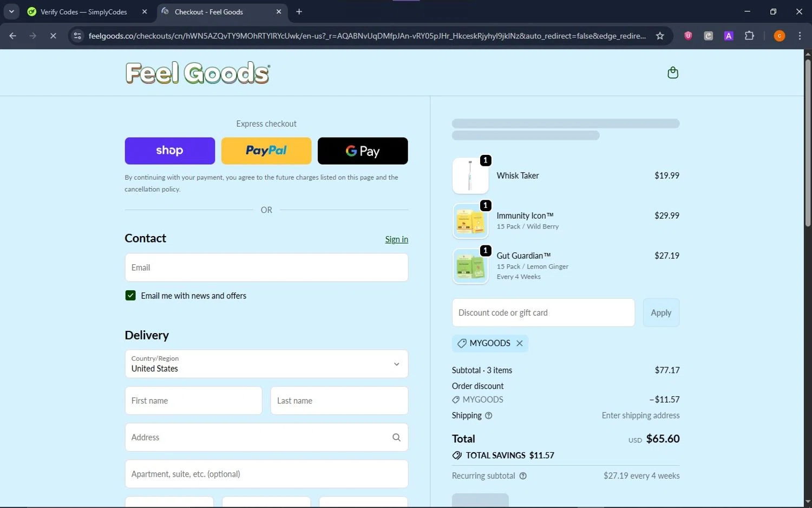Go back with the browser back arrow

[x=13, y=36]
